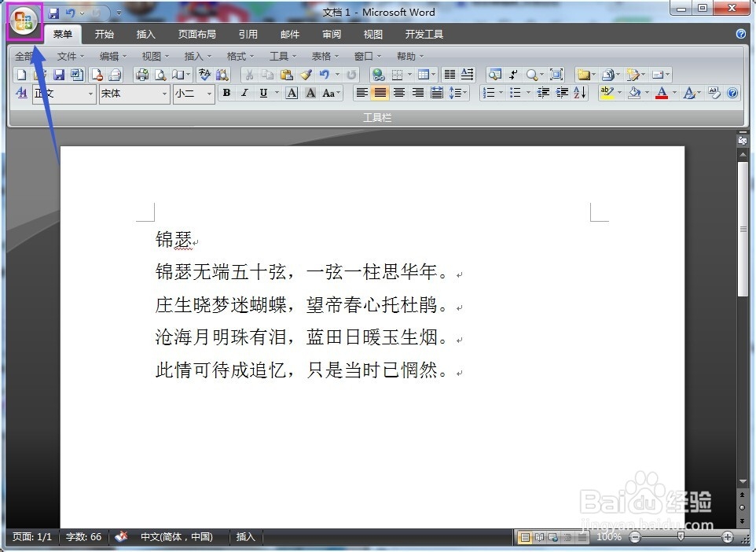Click the vertical scrollbar thumb
The height and width of the screenshot is (552, 756).
743,229
